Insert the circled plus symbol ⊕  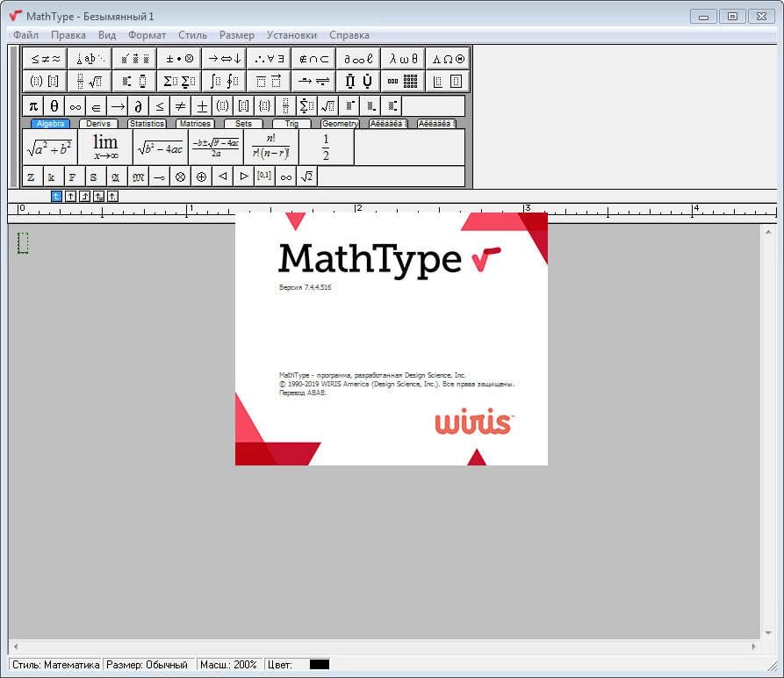point(202,177)
